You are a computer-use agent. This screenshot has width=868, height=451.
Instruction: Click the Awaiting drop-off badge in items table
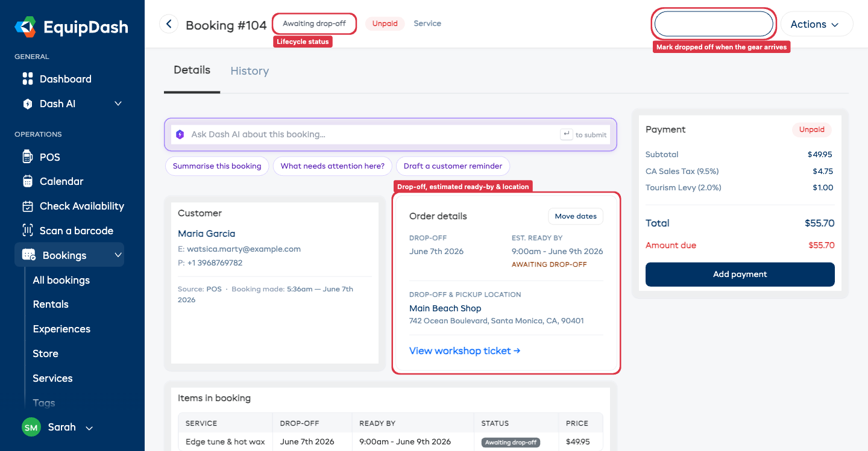(x=511, y=443)
